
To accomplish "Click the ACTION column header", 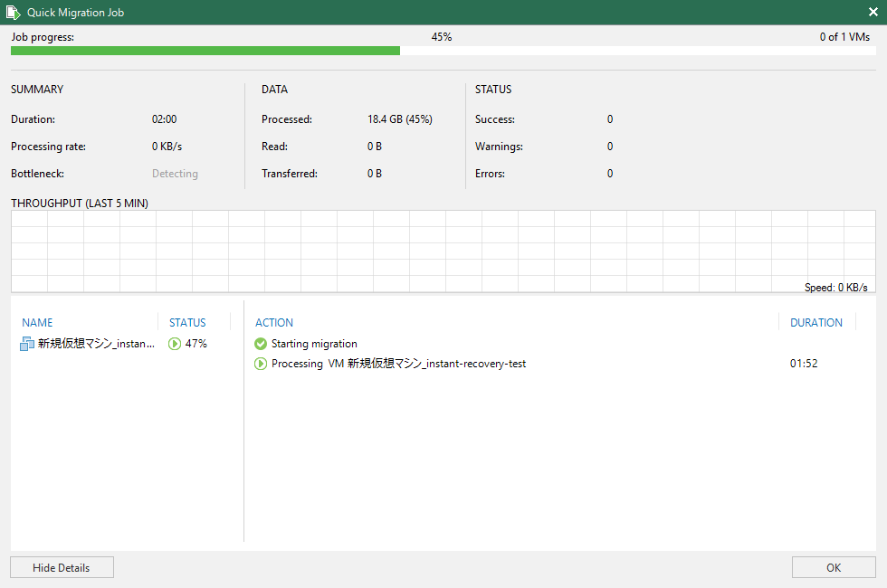I will coord(273,322).
